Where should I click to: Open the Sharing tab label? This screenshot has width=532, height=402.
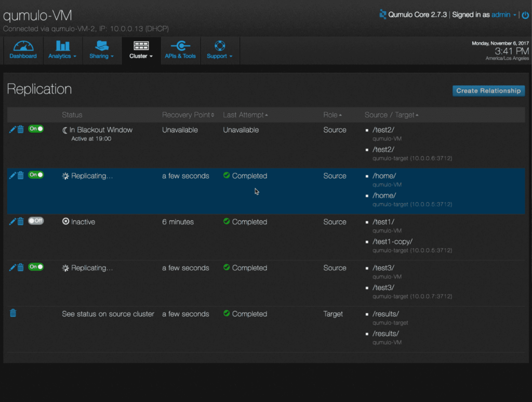tap(99, 56)
